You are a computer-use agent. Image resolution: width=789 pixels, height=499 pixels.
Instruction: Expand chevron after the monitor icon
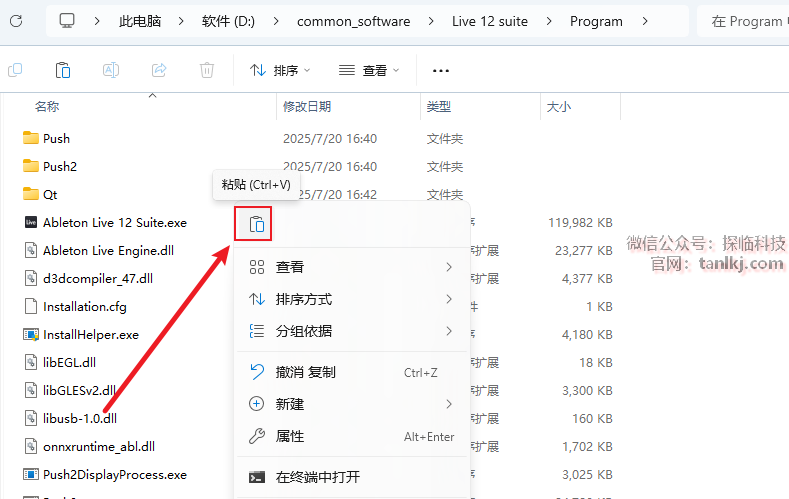pyautogui.click(x=97, y=21)
